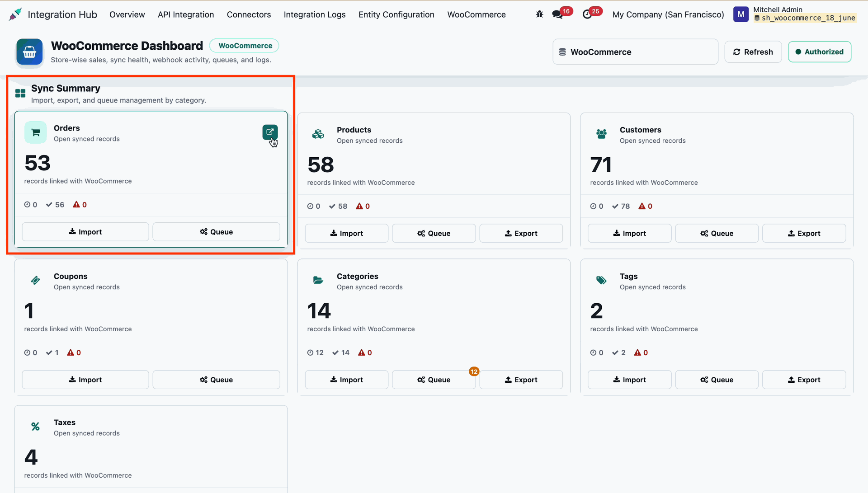Click the Categories pending count of 12
This screenshot has width=868, height=493.
coord(315,353)
